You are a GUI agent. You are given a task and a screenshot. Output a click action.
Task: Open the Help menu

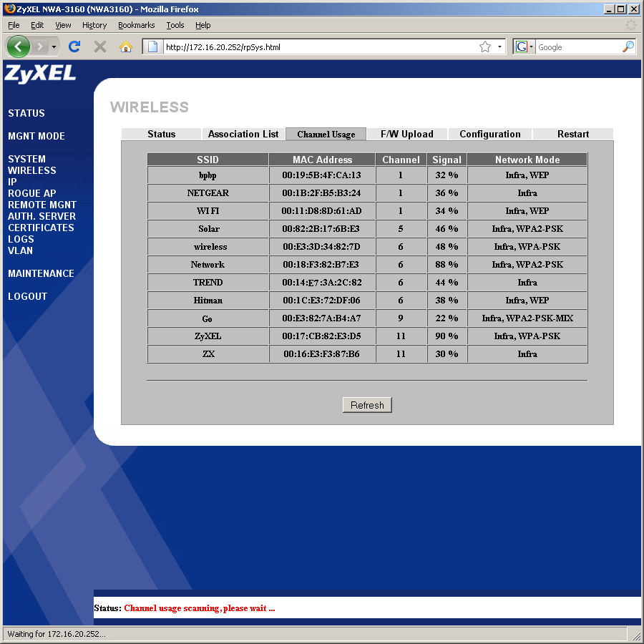click(203, 25)
